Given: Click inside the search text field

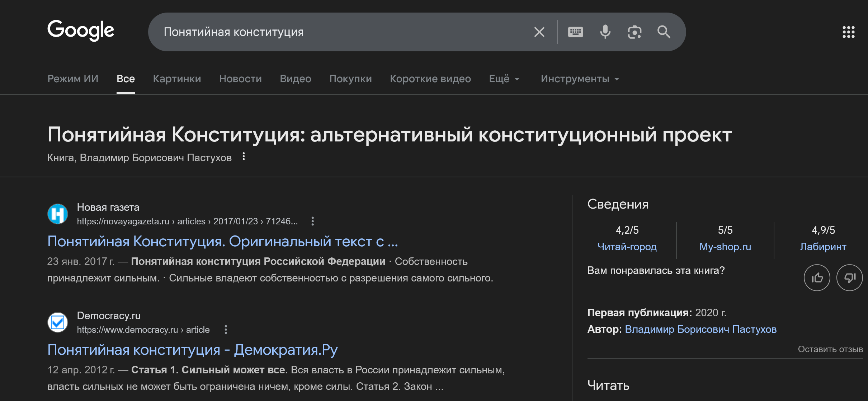Looking at the screenshot, I should click(341, 32).
